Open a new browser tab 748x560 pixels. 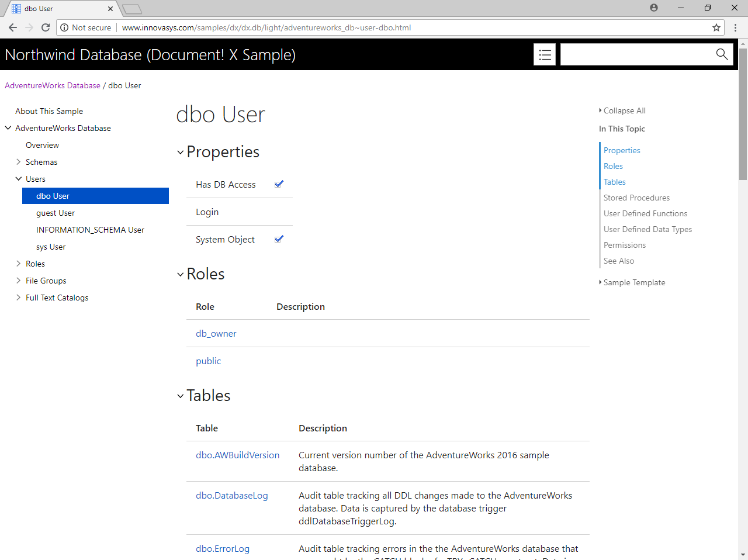tap(132, 9)
